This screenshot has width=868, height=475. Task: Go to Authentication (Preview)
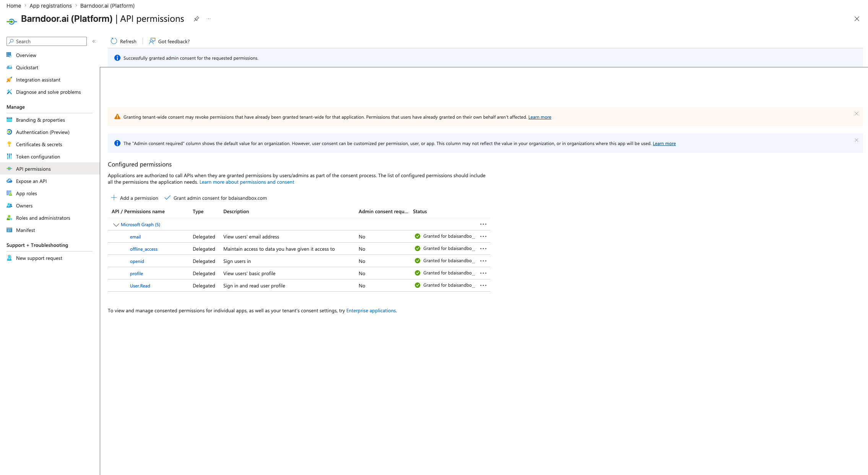tap(43, 132)
